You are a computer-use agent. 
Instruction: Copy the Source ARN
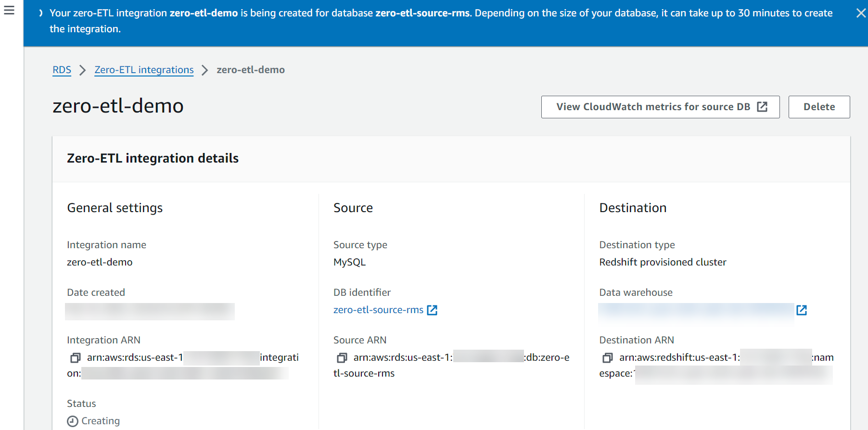click(x=342, y=358)
